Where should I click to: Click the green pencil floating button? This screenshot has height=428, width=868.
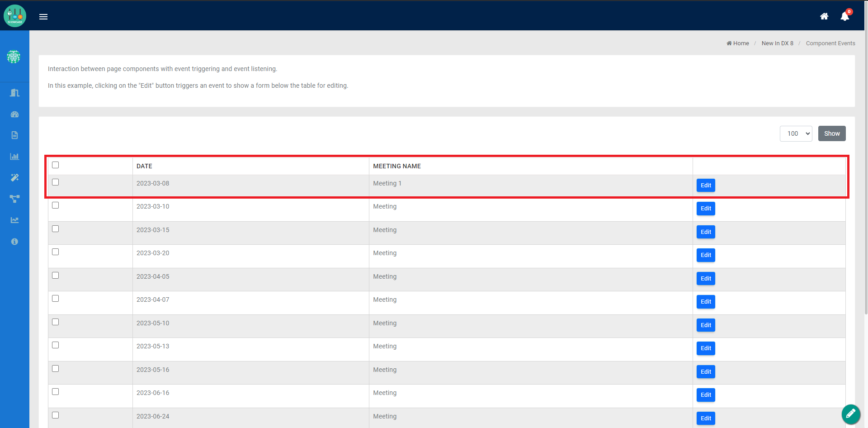click(x=850, y=414)
